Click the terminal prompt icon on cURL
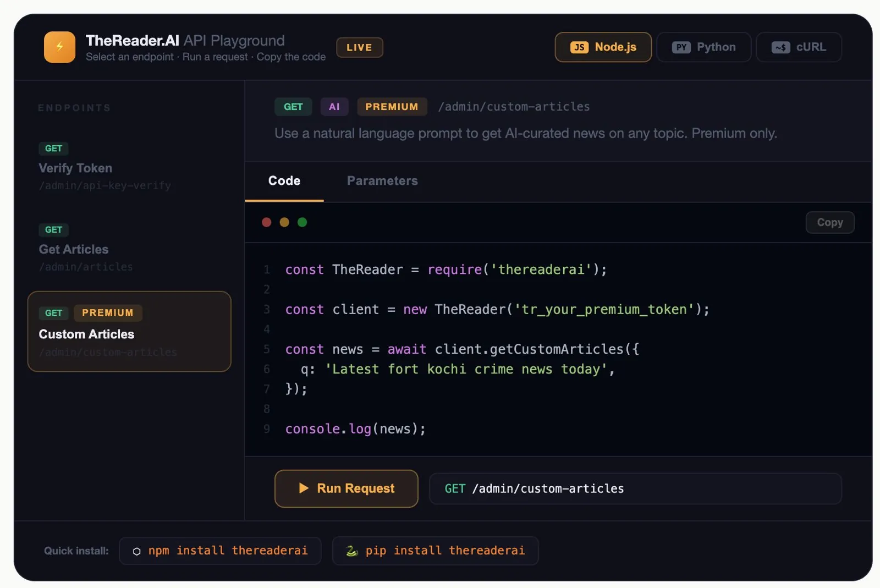The width and height of the screenshot is (880, 588). click(780, 47)
